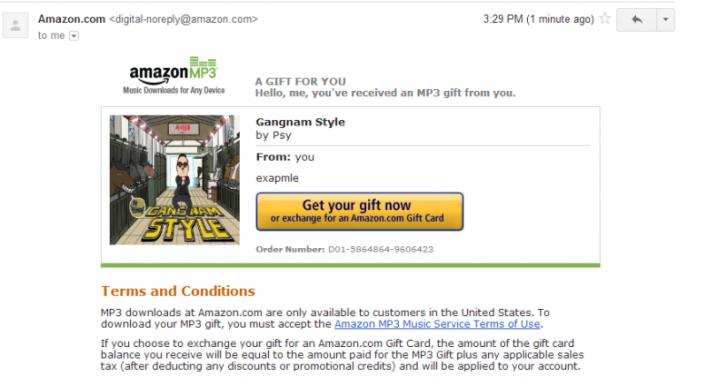Click the 'to me' recipient text
Viewport: 727px width, 377px height.
pyautogui.click(x=51, y=35)
